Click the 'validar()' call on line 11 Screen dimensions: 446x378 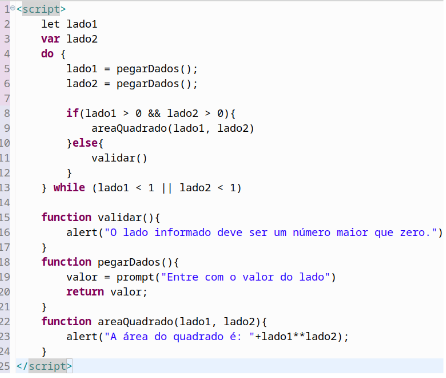click(x=119, y=158)
